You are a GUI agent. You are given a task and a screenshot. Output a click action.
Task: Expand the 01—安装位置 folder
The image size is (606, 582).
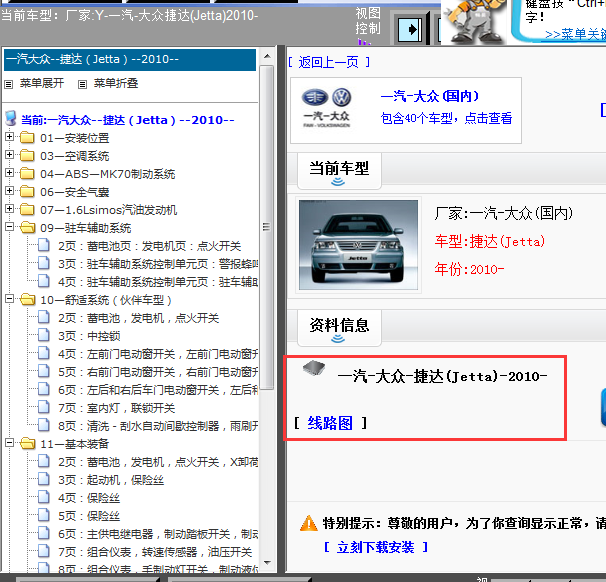pos(10,137)
